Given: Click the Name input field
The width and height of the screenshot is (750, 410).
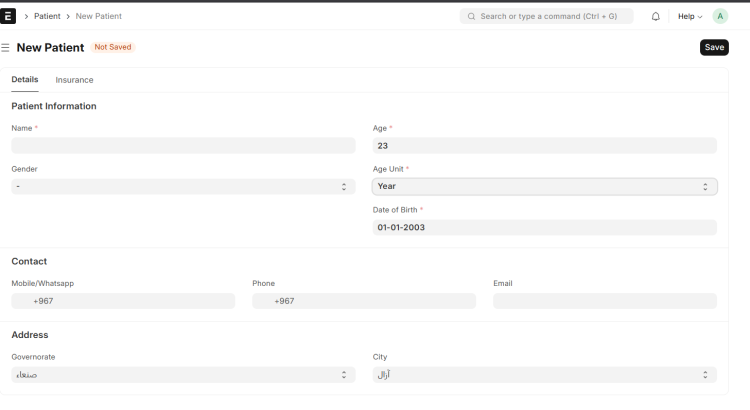Looking at the screenshot, I should tap(183, 146).
